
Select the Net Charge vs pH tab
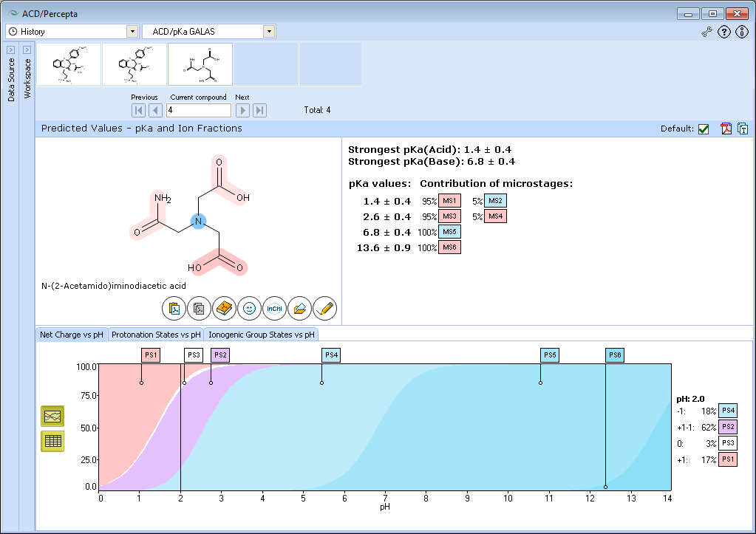point(72,335)
